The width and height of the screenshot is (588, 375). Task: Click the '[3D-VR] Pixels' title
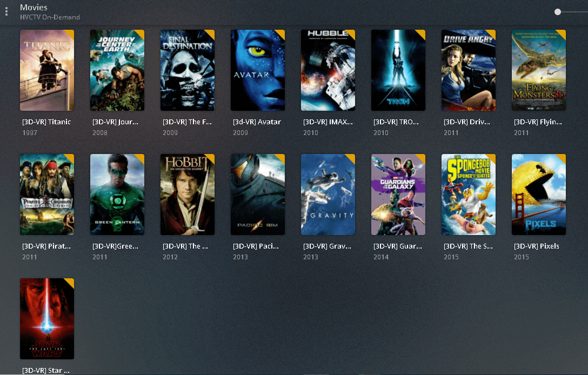537,246
